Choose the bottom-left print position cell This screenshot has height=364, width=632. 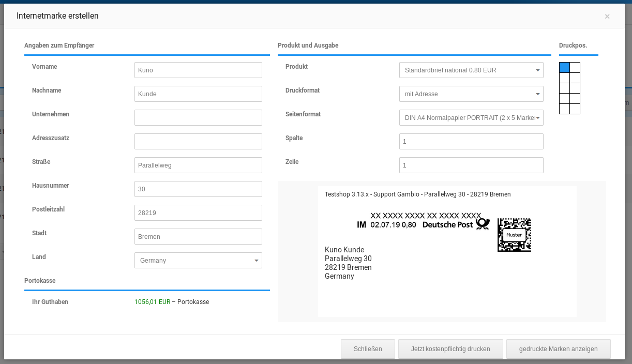pyautogui.click(x=564, y=109)
